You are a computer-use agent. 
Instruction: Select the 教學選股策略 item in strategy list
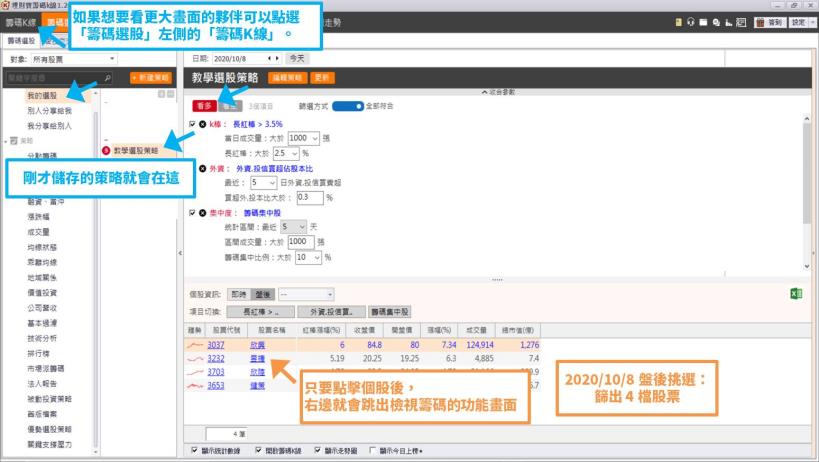tap(136, 150)
